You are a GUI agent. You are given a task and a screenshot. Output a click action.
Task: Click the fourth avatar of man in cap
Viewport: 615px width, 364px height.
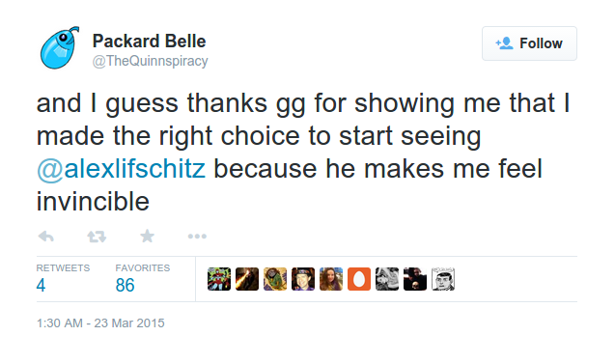303,279
